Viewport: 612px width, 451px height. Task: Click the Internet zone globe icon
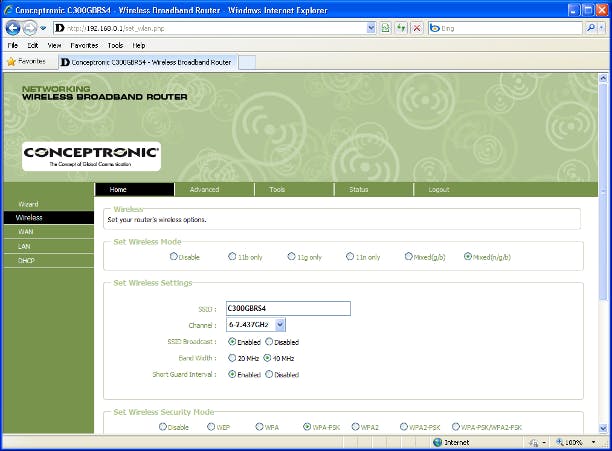click(438, 442)
